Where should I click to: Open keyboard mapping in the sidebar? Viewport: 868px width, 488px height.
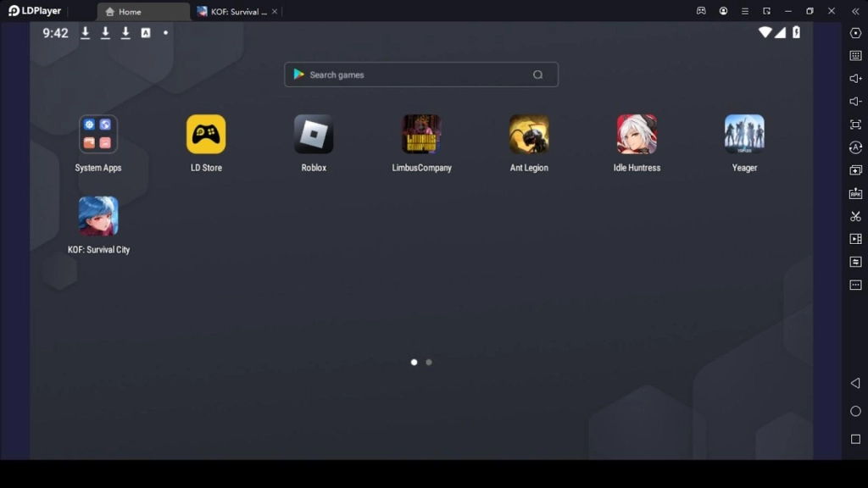pos(855,56)
